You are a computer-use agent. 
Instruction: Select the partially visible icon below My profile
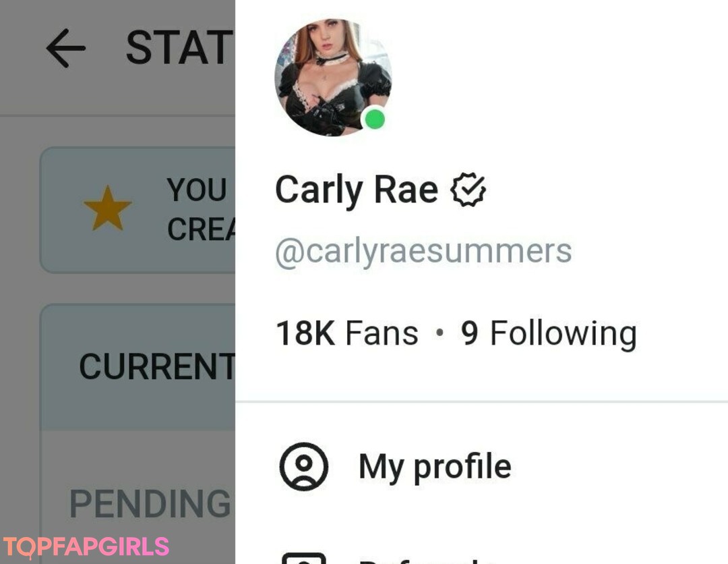click(x=303, y=558)
